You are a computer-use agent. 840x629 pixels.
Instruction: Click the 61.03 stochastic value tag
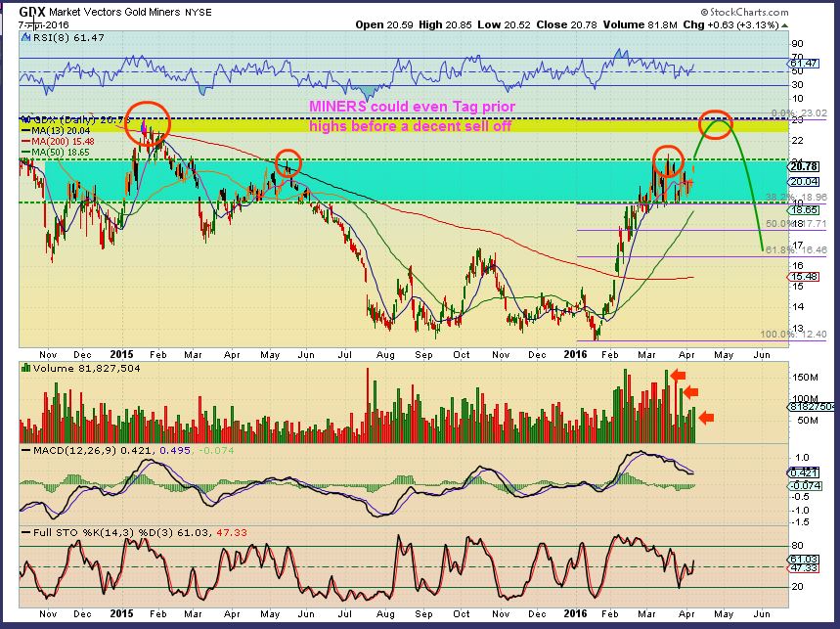point(804,559)
